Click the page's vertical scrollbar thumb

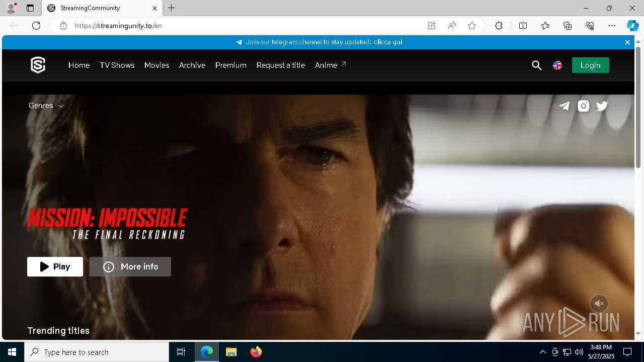click(x=638, y=107)
